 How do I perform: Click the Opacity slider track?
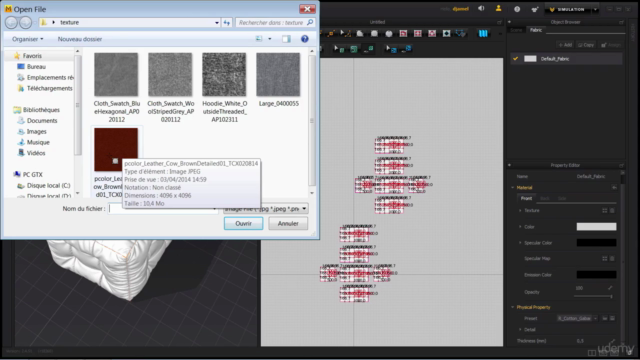(593, 296)
